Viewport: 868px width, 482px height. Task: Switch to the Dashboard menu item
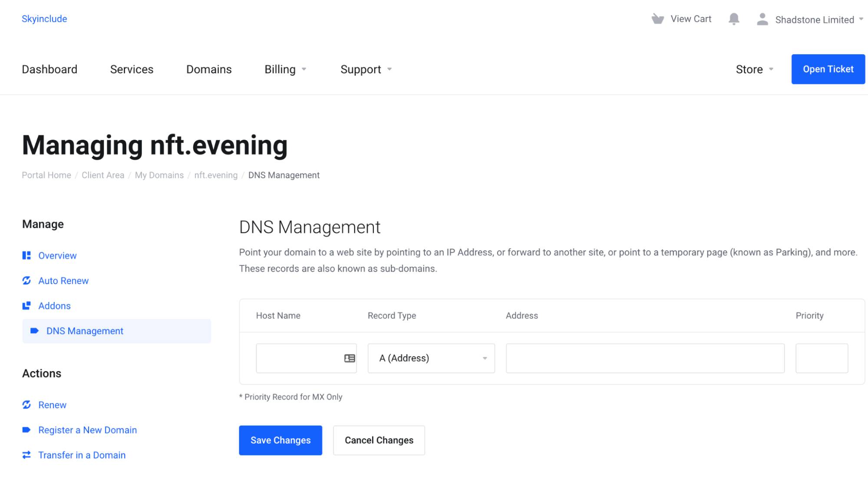50,69
